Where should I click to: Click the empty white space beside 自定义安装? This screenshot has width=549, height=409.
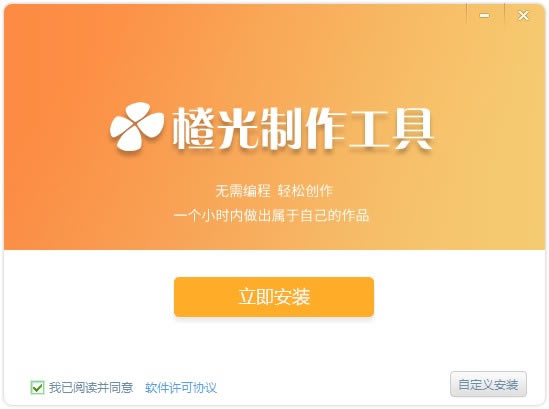tap(333, 385)
